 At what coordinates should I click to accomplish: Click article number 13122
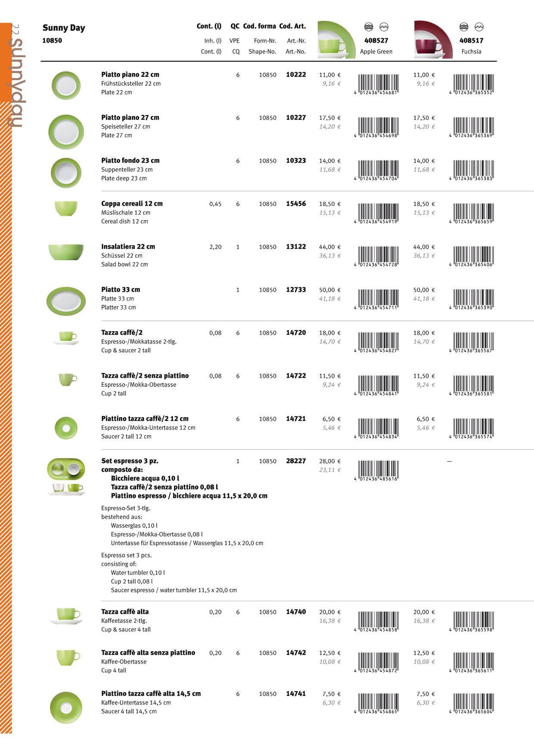point(296,247)
